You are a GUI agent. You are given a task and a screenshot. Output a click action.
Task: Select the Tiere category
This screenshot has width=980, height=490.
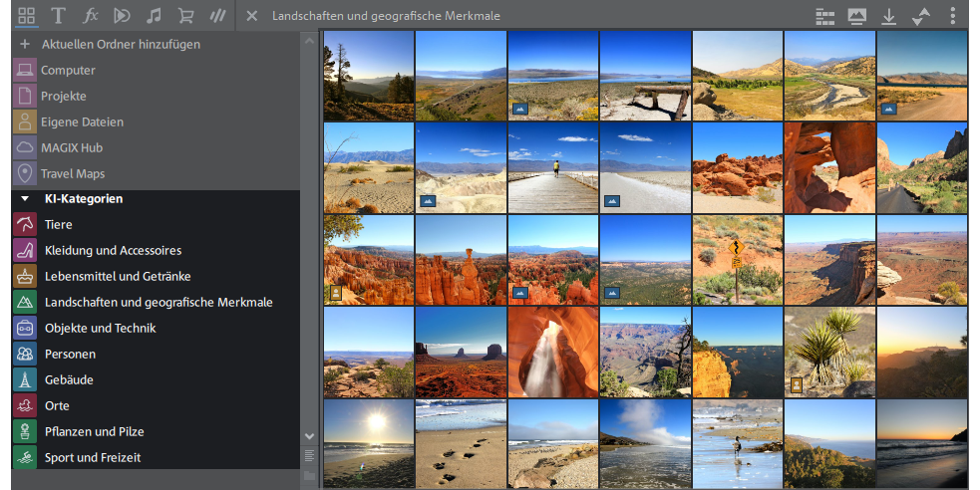pos(58,225)
